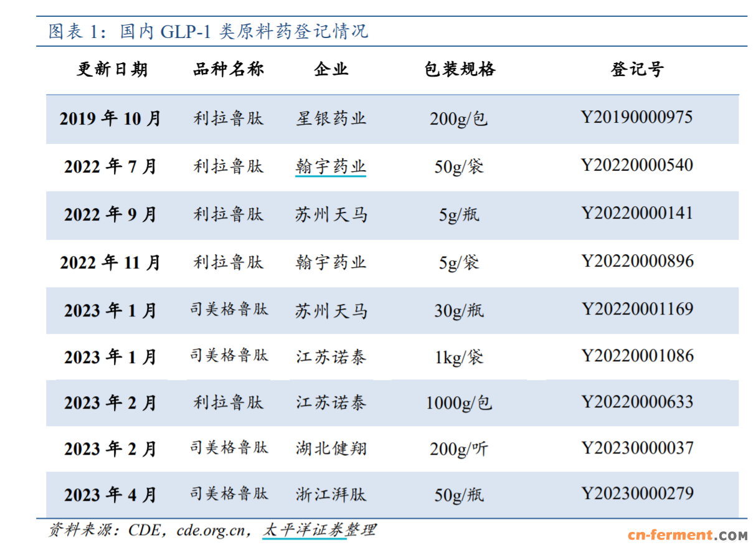This screenshot has height=550, width=756.
Task: Select the 登记号 column header
Action: coord(637,69)
